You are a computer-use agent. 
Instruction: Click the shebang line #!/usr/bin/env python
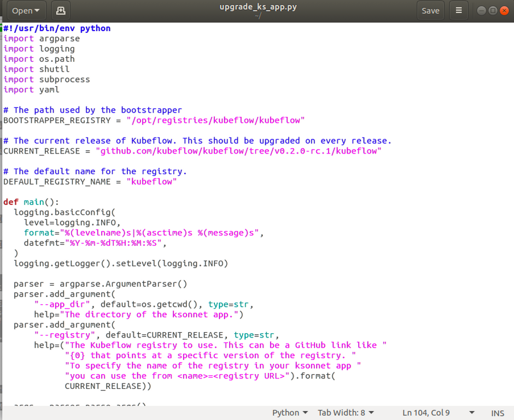[57, 28]
